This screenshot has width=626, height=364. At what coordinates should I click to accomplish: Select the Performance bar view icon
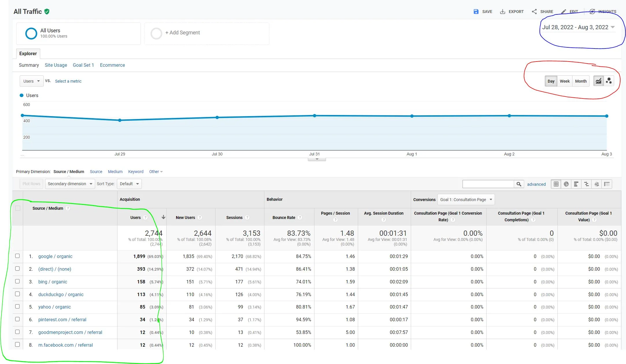pos(576,184)
